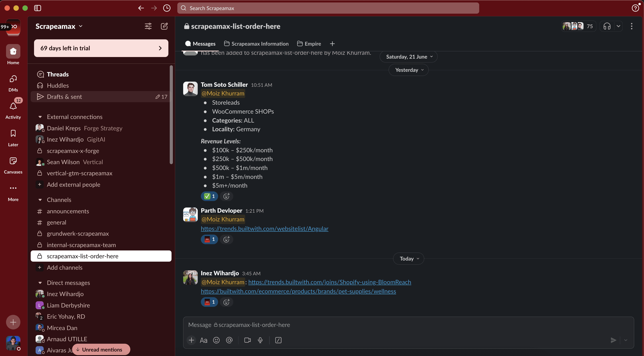Collapse the External connections section
644x356 pixels.
40,117
